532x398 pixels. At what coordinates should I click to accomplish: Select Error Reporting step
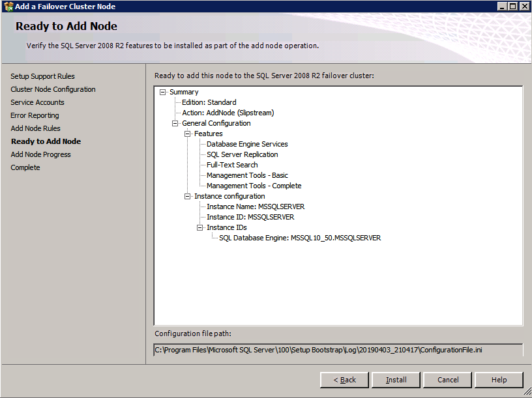(35, 115)
